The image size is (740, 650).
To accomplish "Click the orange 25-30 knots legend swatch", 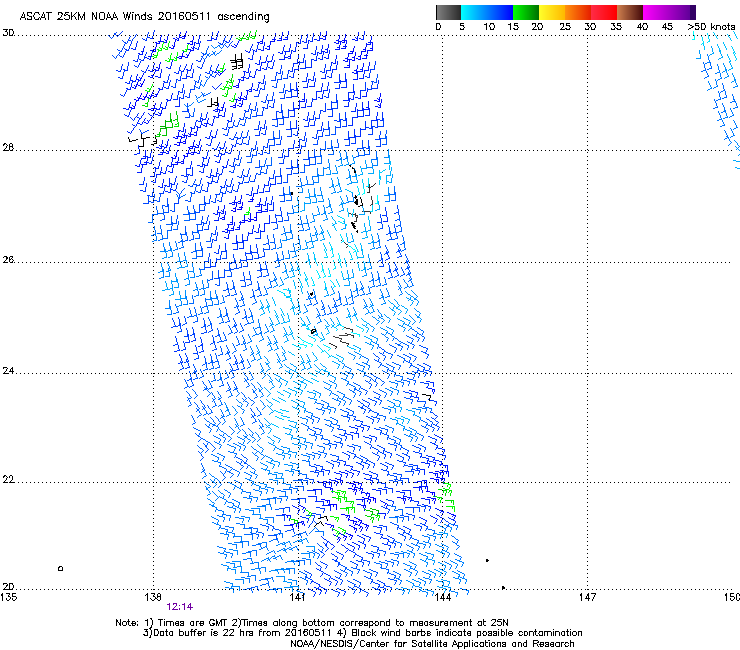I will (578, 12).
